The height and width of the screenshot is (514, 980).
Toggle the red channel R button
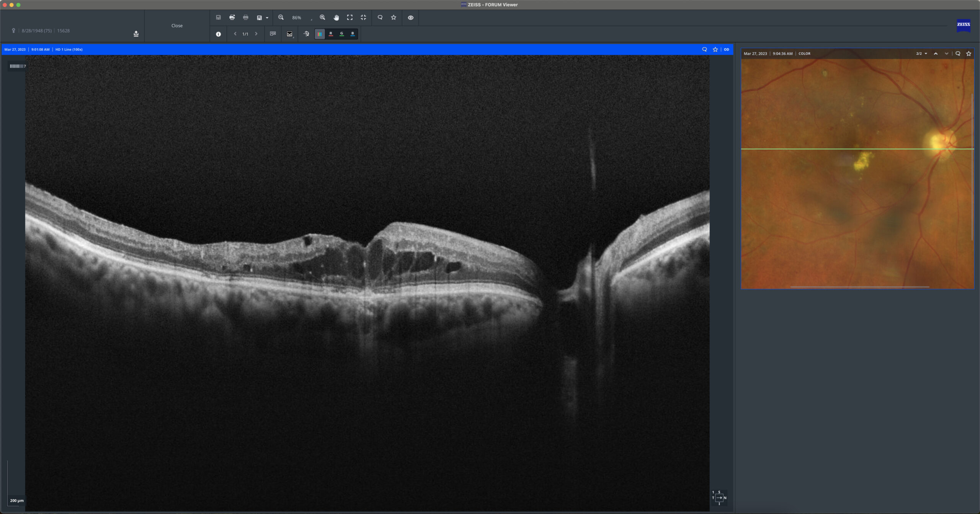coord(331,34)
